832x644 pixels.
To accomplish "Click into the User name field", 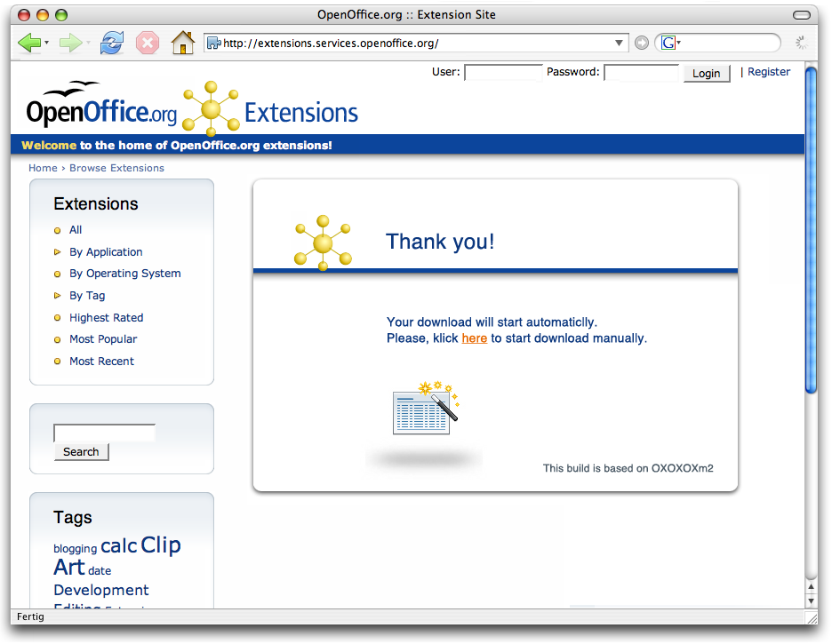I will point(503,73).
